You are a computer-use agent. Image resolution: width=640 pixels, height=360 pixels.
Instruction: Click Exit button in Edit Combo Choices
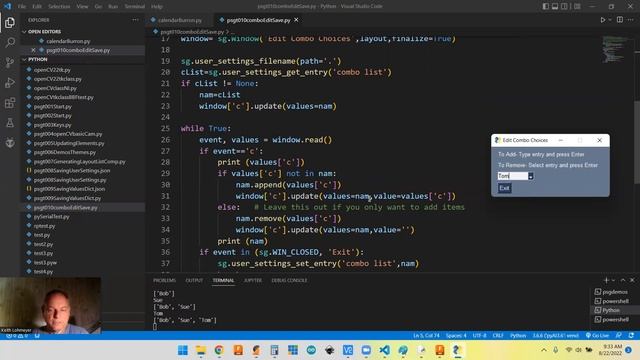[x=504, y=188]
